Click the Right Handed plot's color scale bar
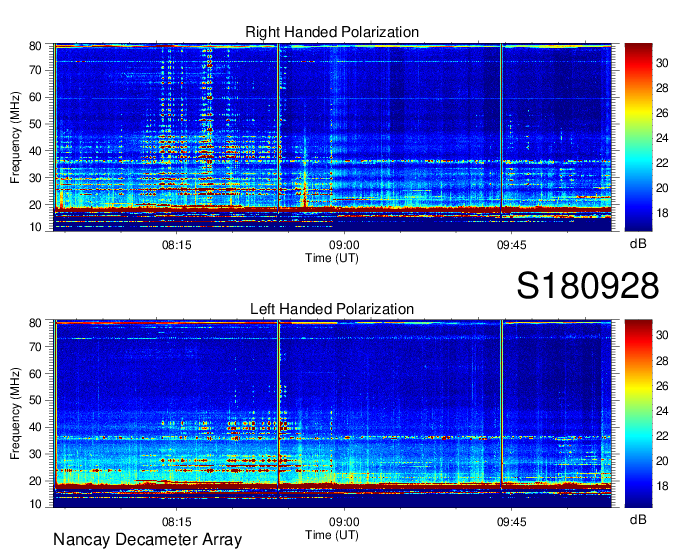The width and height of the screenshot is (680, 552). tap(638, 137)
